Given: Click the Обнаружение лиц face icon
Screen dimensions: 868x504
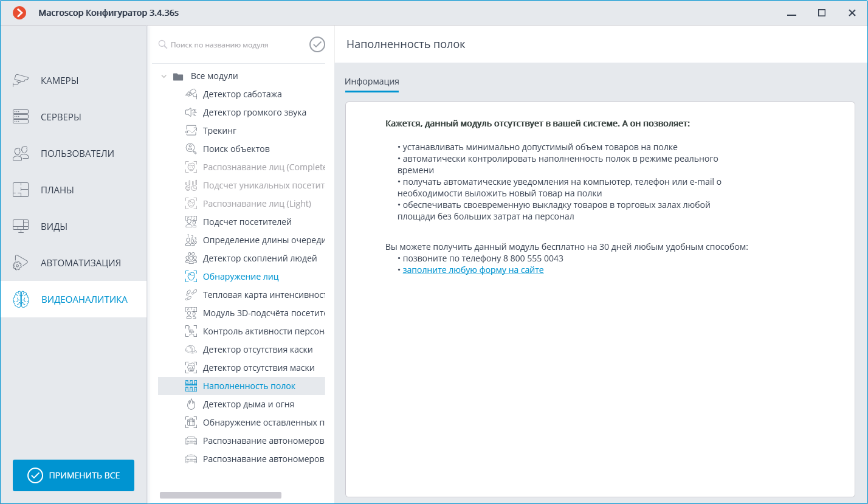Looking at the screenshot, I should click(x=191, y=277).
